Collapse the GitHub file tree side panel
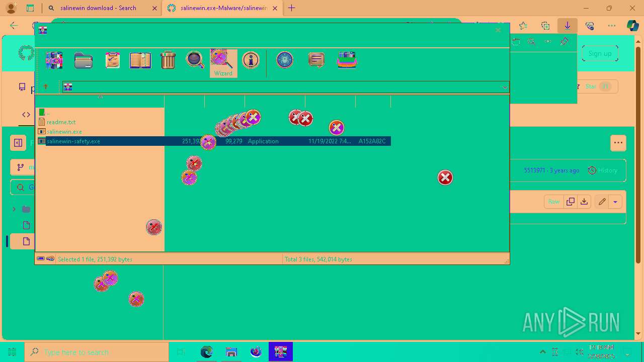This screenshot has width=644, height=362. pos(18,143)
